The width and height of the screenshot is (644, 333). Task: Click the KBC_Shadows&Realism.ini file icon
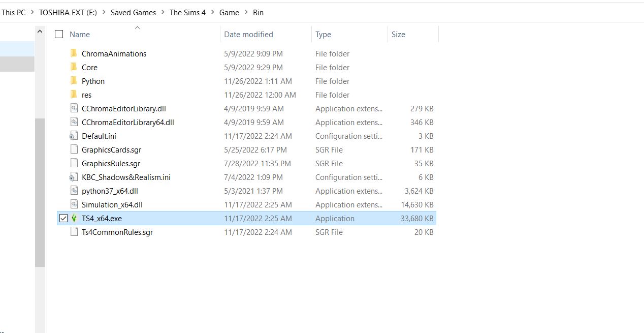(x=74, y=177)
